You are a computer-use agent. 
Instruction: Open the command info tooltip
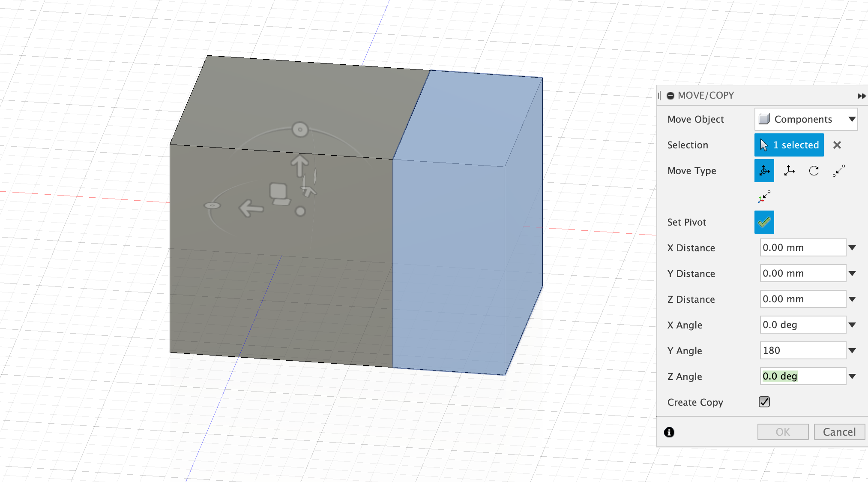point(669,432)
